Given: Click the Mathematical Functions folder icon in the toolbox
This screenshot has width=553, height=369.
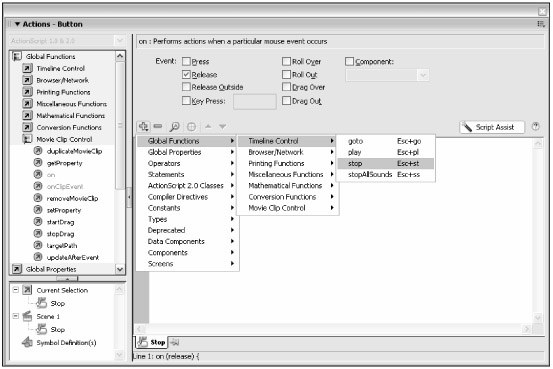Looking at the screenshot, I should (27, 115).
